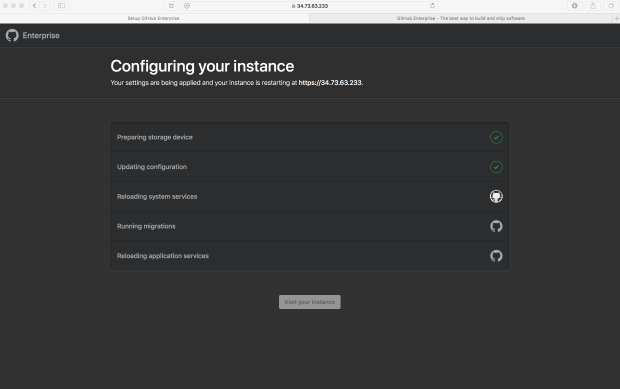Open a new tab with plus button
The width and height of the screenshot is (620, 389).
coord(616,18)
